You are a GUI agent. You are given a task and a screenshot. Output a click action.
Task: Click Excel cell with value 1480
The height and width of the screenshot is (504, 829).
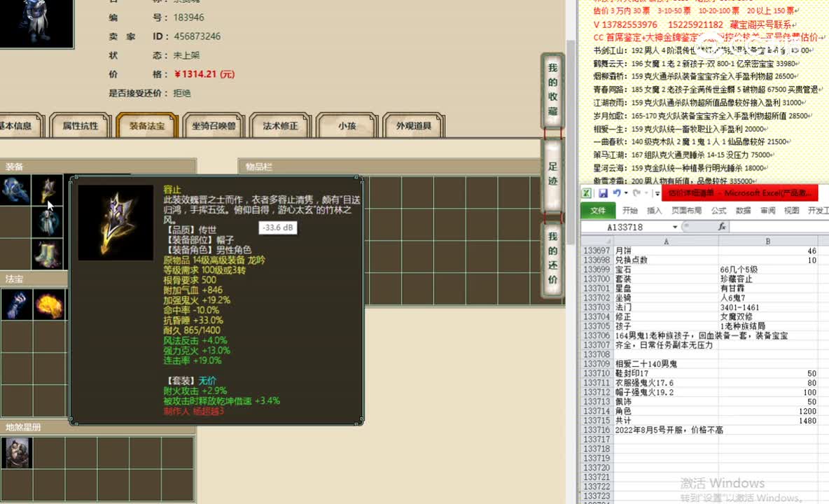click(x=768, y=421)
